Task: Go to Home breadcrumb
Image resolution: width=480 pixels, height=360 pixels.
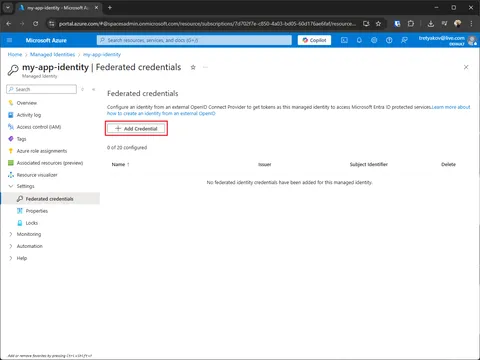Action: click(15, 54)
